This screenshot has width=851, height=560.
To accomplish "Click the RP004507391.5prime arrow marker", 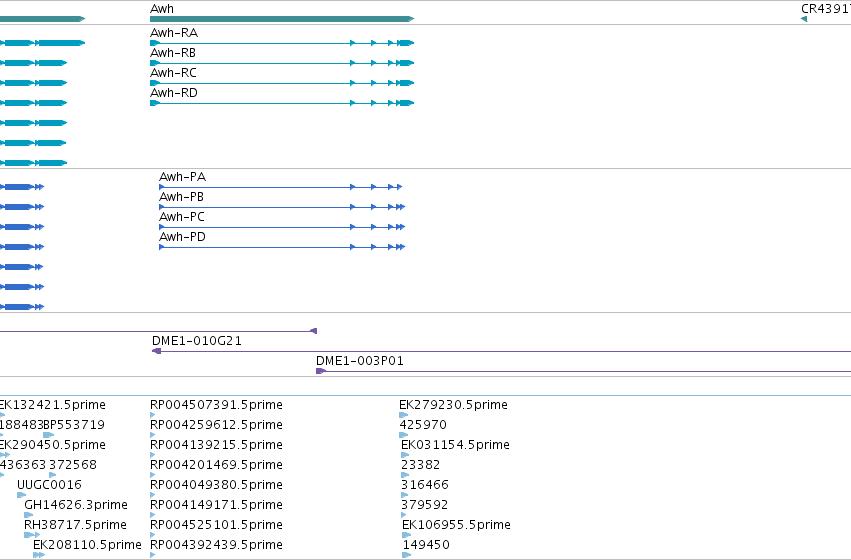I will (x=153, y=415).
